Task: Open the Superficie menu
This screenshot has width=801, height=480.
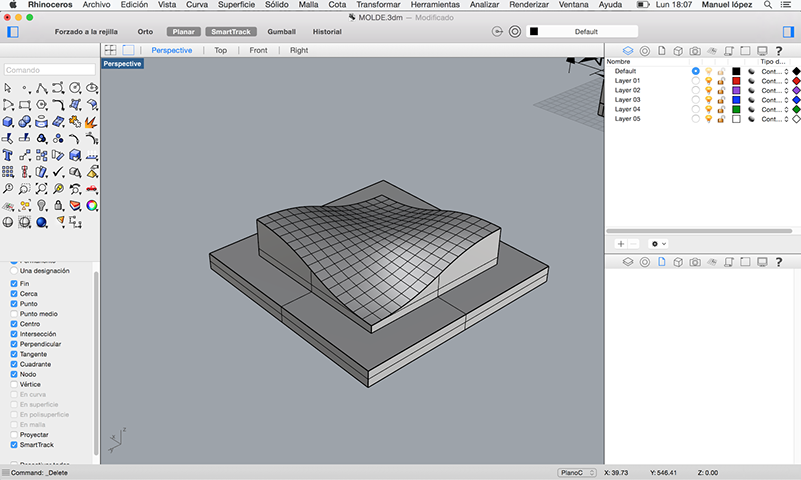Action: pyautogui.click(x=236, y=5)
